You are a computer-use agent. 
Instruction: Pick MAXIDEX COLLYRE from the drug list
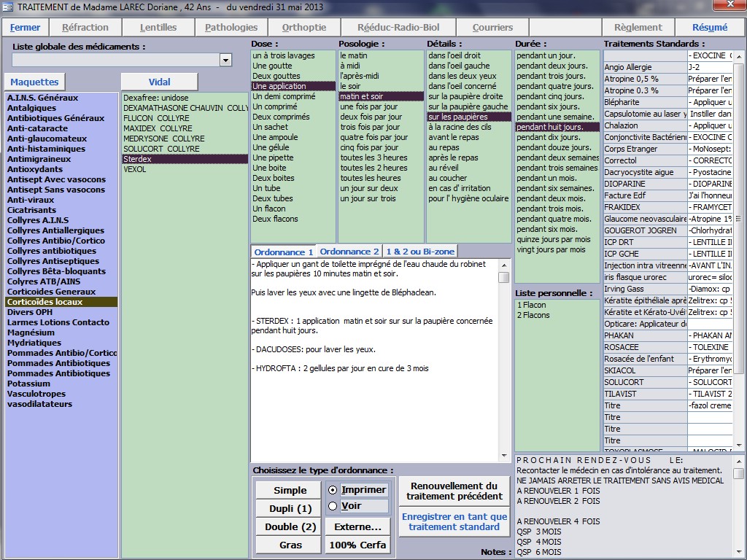(x=158, y=128)
